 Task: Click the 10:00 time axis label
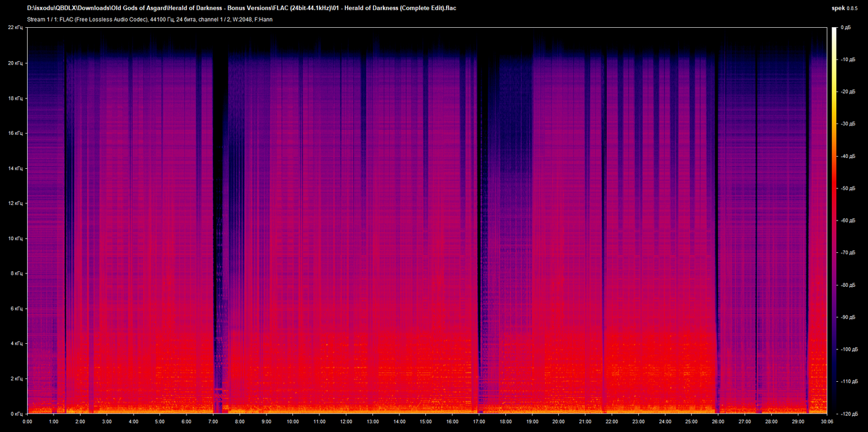[293, 422]
